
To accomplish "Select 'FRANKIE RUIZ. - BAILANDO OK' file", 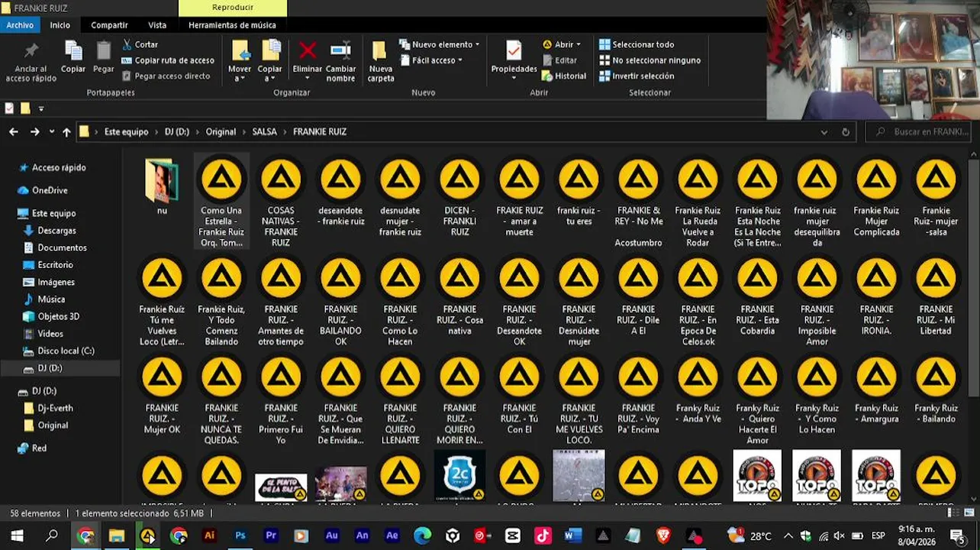I will tap(340, 301).
